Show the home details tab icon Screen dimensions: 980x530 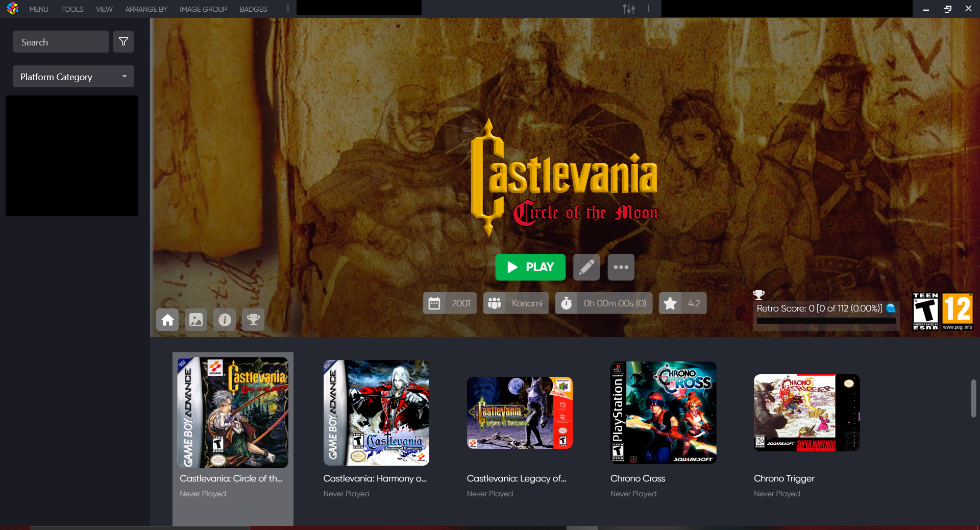pos(167,320)
